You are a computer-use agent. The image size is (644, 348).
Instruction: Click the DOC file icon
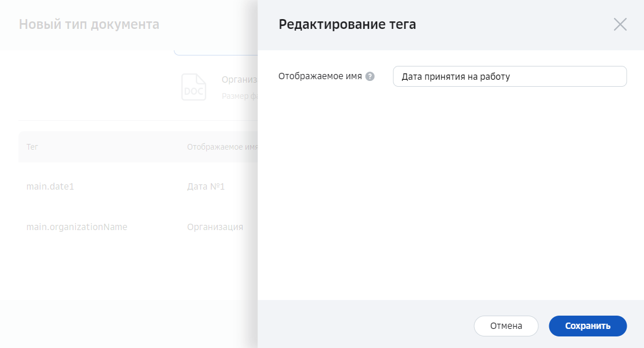(193, 87)
